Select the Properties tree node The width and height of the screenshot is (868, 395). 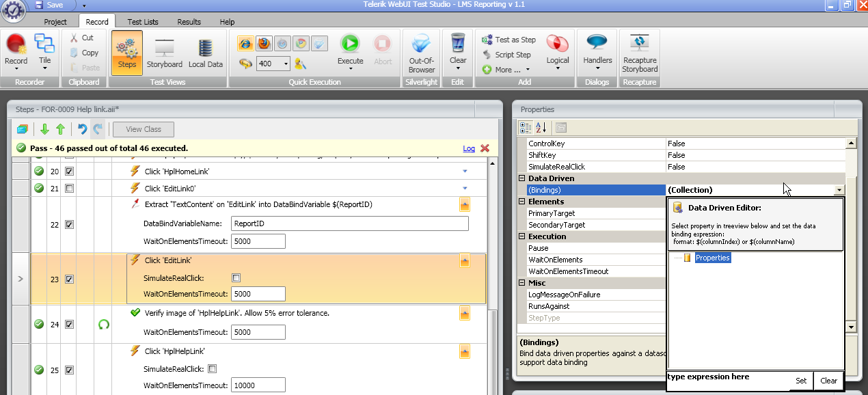tap(713, 258)
